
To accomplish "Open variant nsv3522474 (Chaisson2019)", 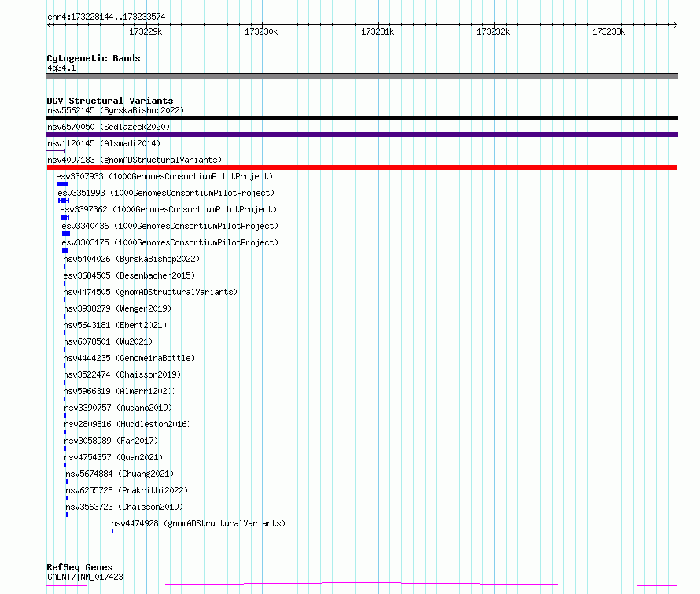I will point(122,374).
